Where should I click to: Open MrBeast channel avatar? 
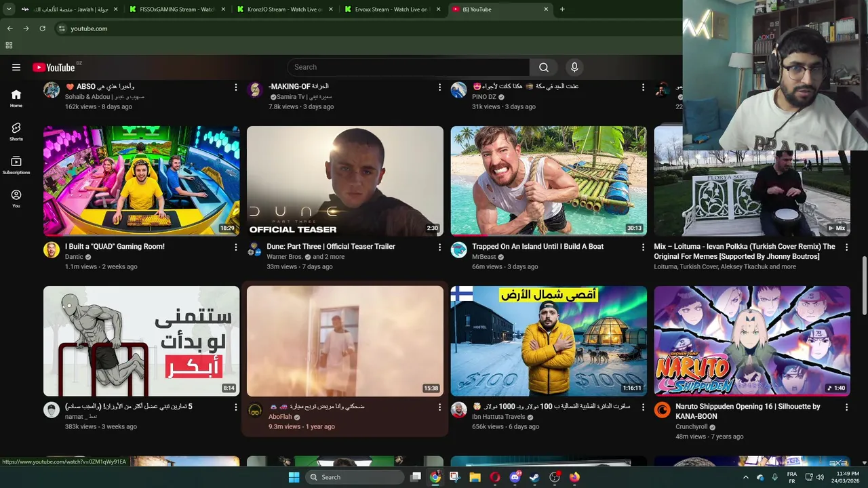click(x=458, y=250)
